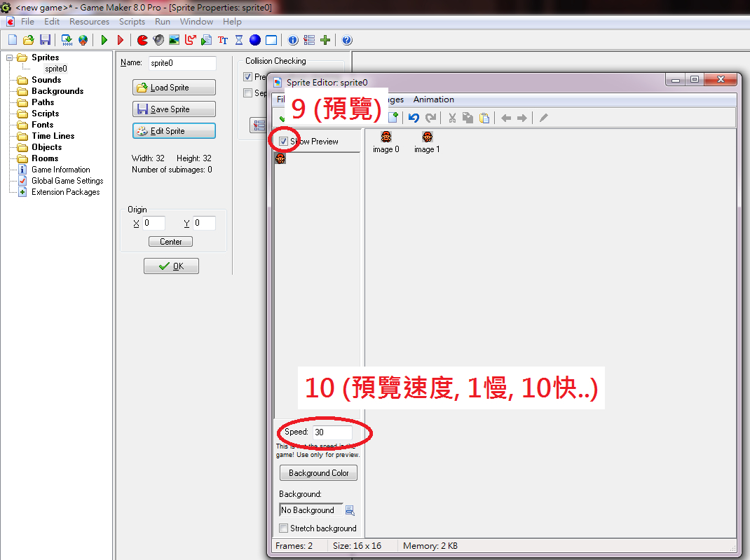Viewport: 750px width, 560px height.
Task: Click the Center origin button
Action: [171, 242]
